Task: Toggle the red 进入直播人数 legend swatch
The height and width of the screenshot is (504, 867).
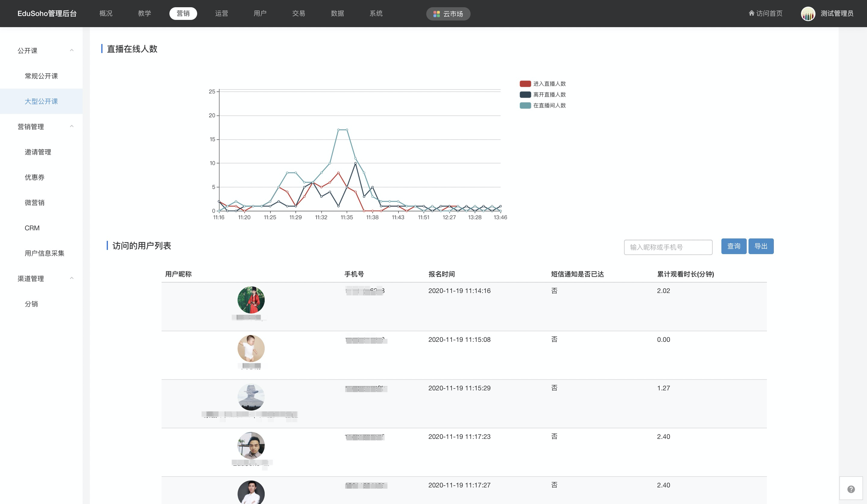Action: (x=525, y=83)
